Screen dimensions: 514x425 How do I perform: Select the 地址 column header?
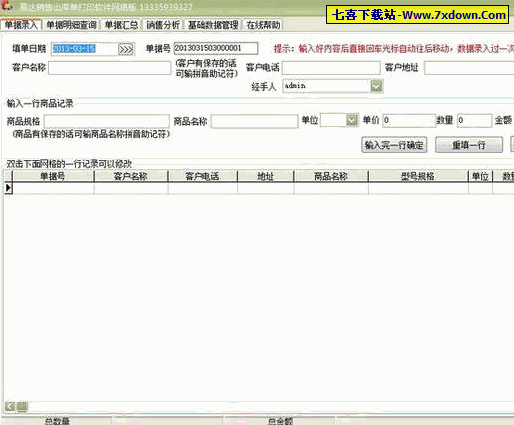(266, 176)
